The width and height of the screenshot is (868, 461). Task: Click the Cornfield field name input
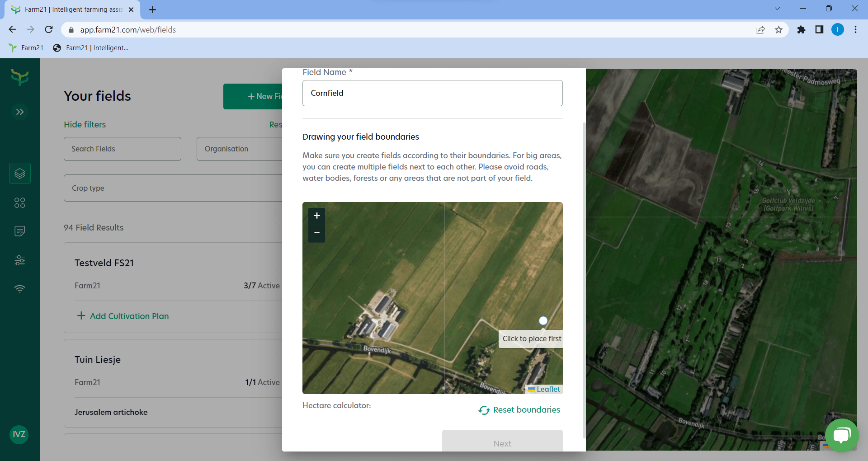(432, 93)
